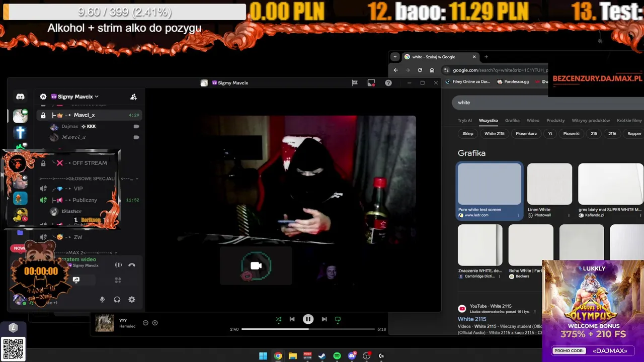Click the plus icon beside the track title

coord(155,323)
